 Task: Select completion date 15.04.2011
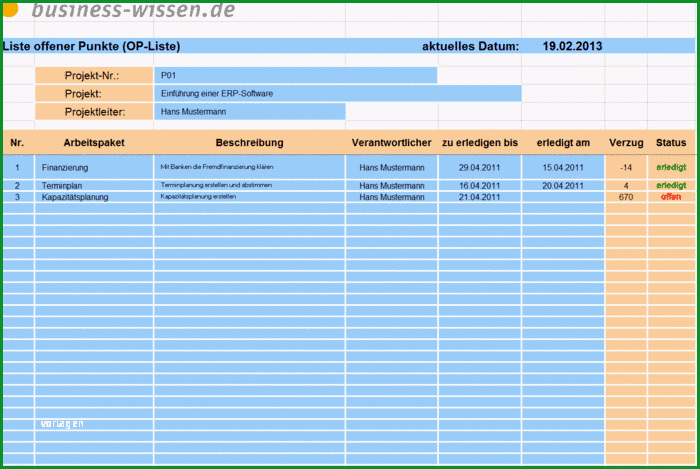pos(563,167)
